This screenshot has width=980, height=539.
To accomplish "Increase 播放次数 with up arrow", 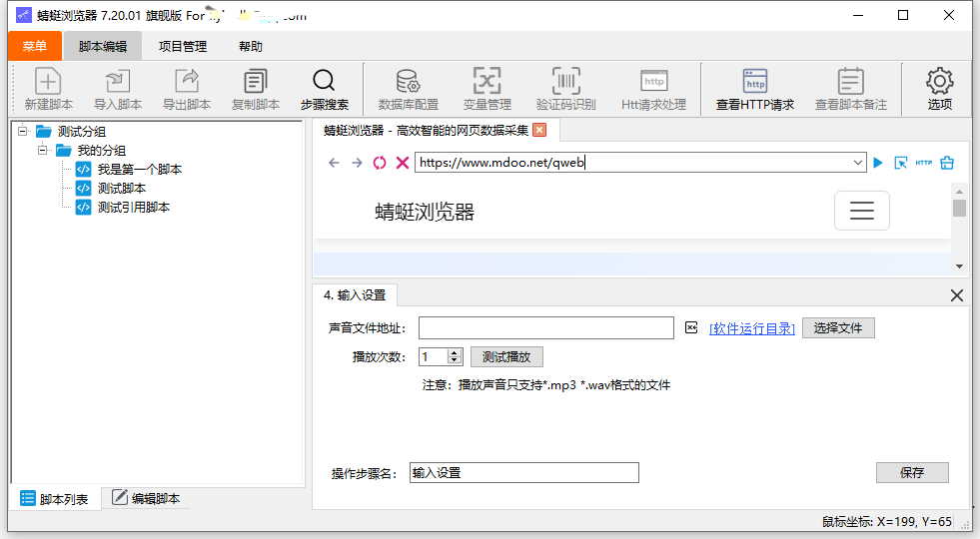I will [x=455, y=353].
